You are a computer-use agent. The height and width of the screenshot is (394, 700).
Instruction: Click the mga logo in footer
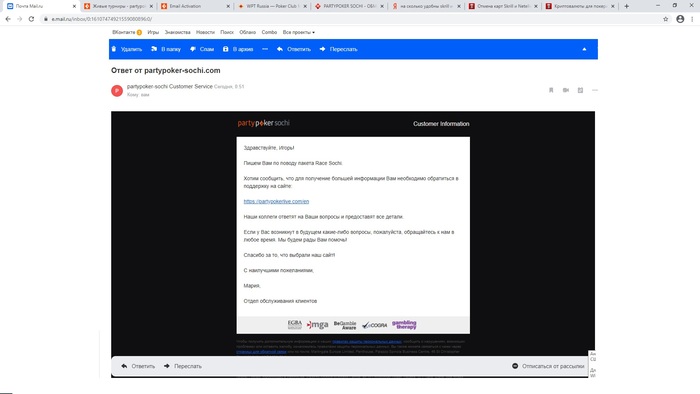pyautogui.click(x=317, y=324)
